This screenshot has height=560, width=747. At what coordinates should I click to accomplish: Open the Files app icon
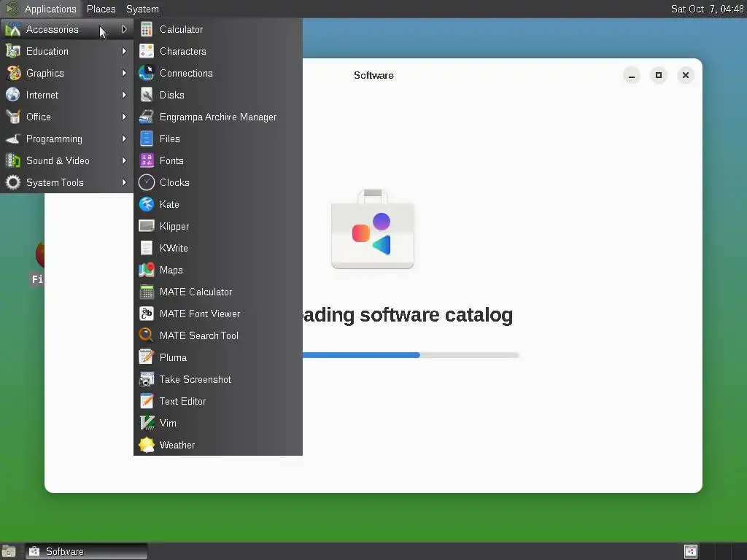146,139
